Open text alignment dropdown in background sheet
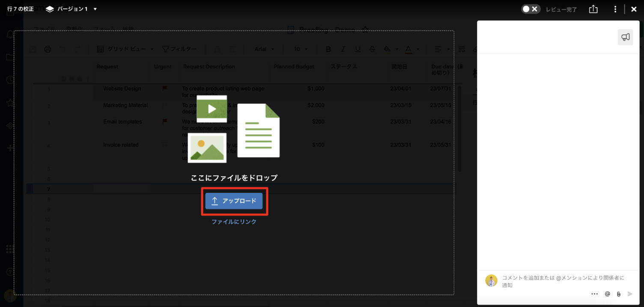Screen dimensions: 644x307 tap(442, 49)
